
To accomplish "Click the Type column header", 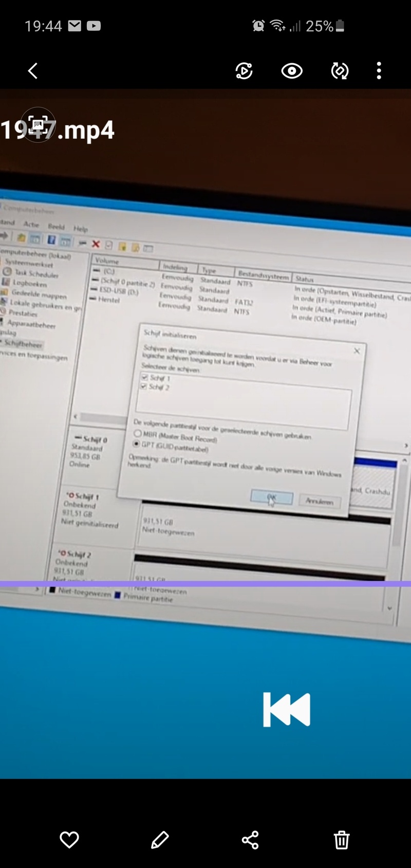I will (216, 270).
